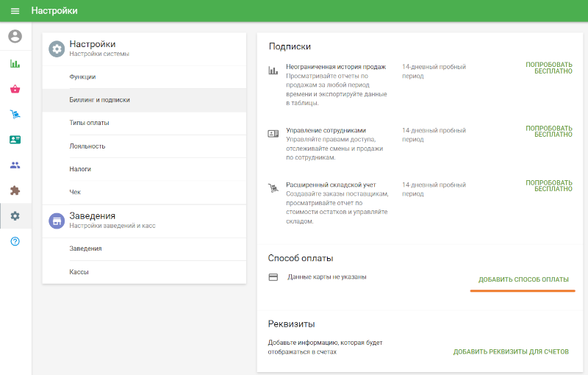This screenshot has width=588, height=375.
Task: Open the puzzle piece integrations icon
Action: tap(15, 190)
